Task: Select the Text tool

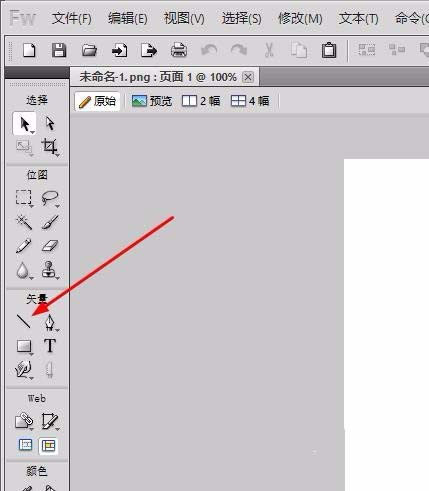Action: pyautogui.click(x=50, y=346)
